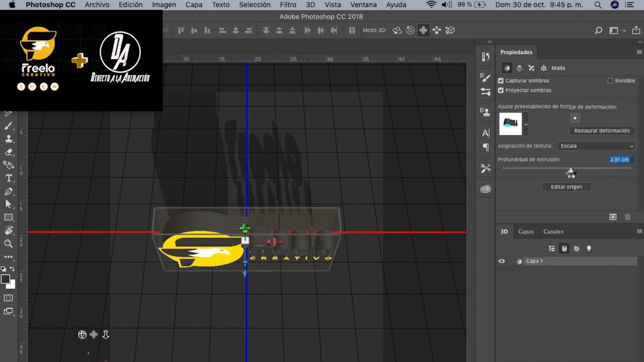Open the Filtro menu

288,5
